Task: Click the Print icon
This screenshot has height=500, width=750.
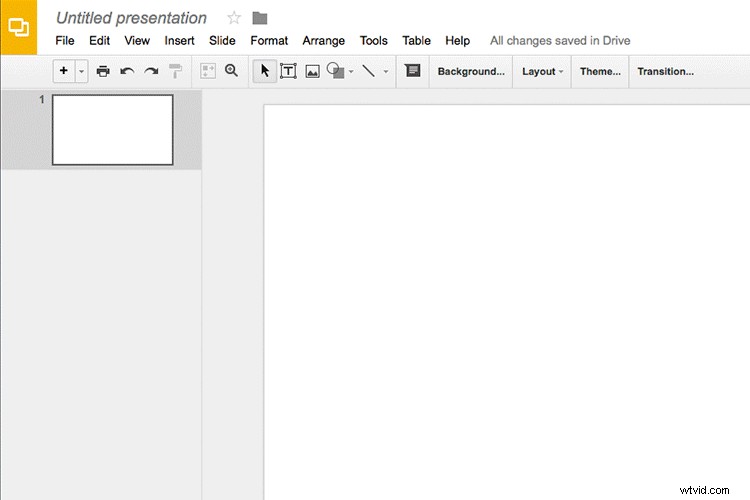Action: tap(103, 72)
